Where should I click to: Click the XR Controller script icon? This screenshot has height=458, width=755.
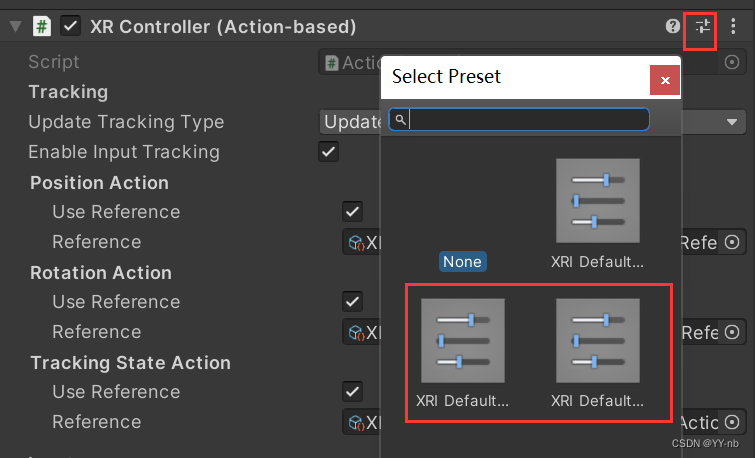pos(42,26)
